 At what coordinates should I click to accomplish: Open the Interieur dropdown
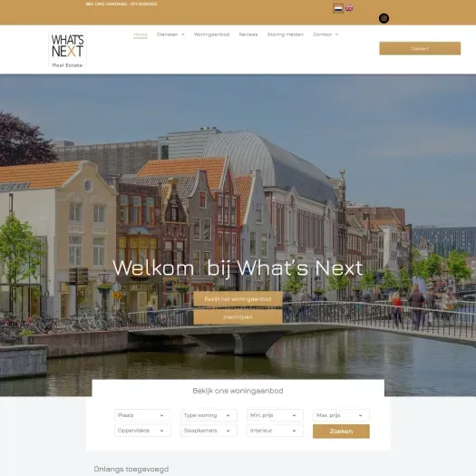click(x=275, y=431)
